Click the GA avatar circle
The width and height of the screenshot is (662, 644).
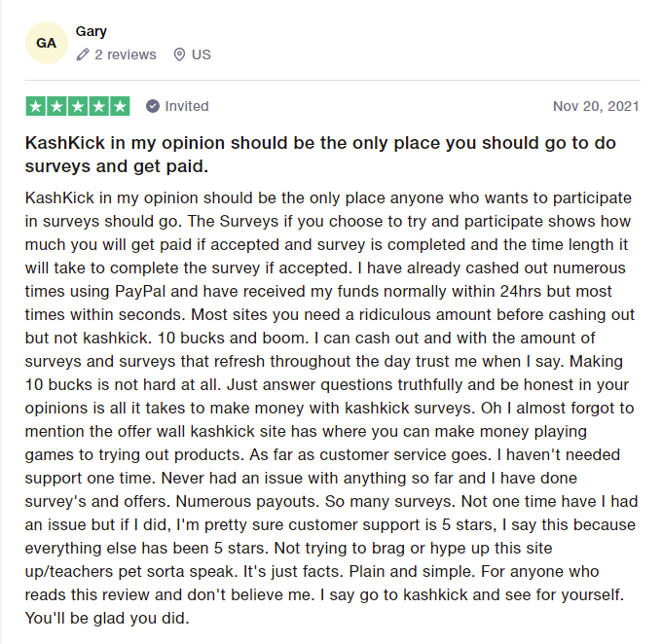click(x=46, y=43)
